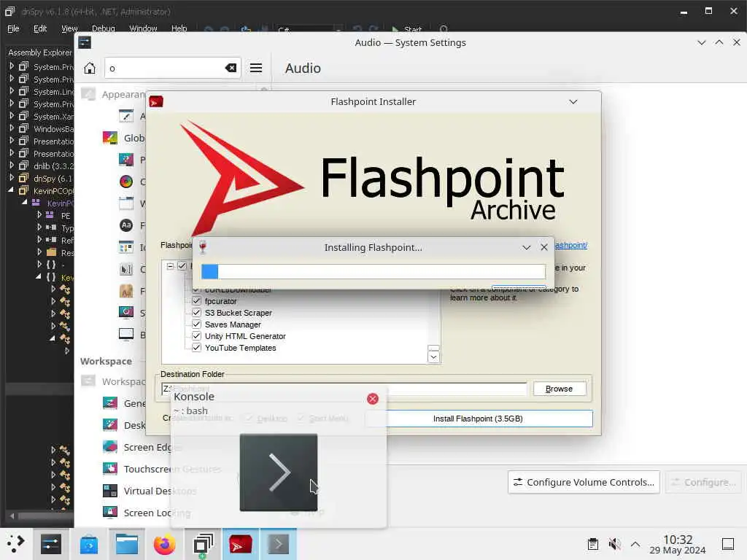Screen dimensions: 747x560
Task: Uncheck S3 Bucket Scraper component
Action: (x=196, y=312)
